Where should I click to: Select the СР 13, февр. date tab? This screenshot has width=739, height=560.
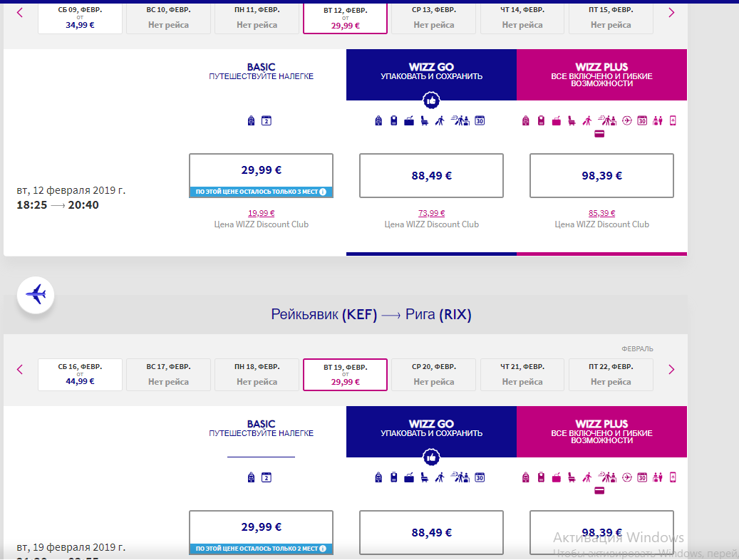433,18
